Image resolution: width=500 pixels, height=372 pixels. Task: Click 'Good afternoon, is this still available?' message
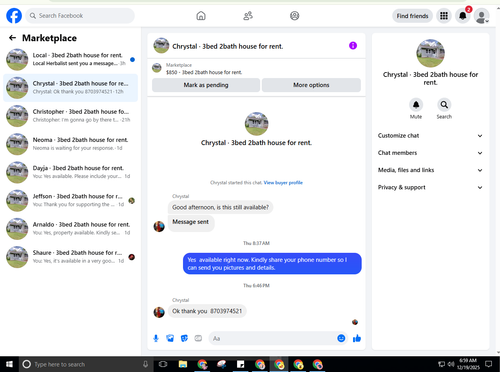click(x=220, y=207)
